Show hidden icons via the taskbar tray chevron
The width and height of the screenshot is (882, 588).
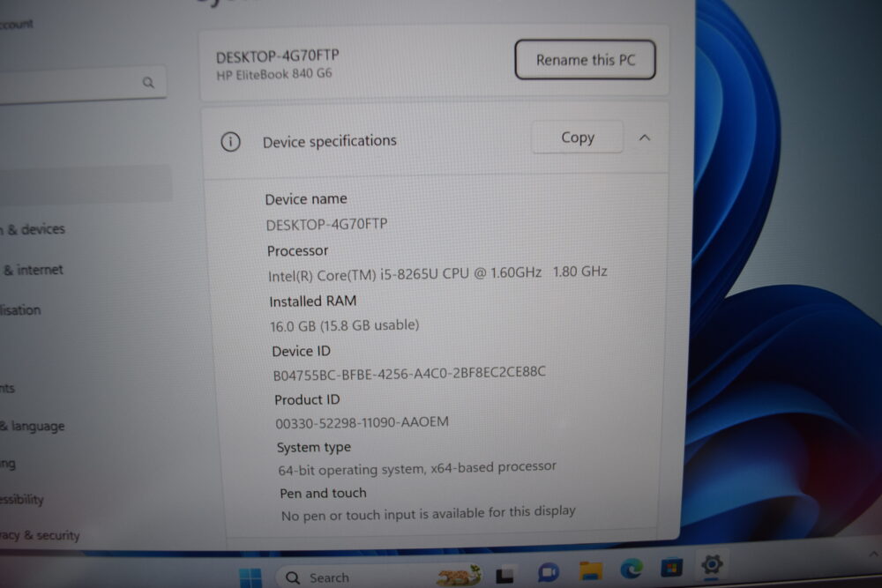[873, 555]
